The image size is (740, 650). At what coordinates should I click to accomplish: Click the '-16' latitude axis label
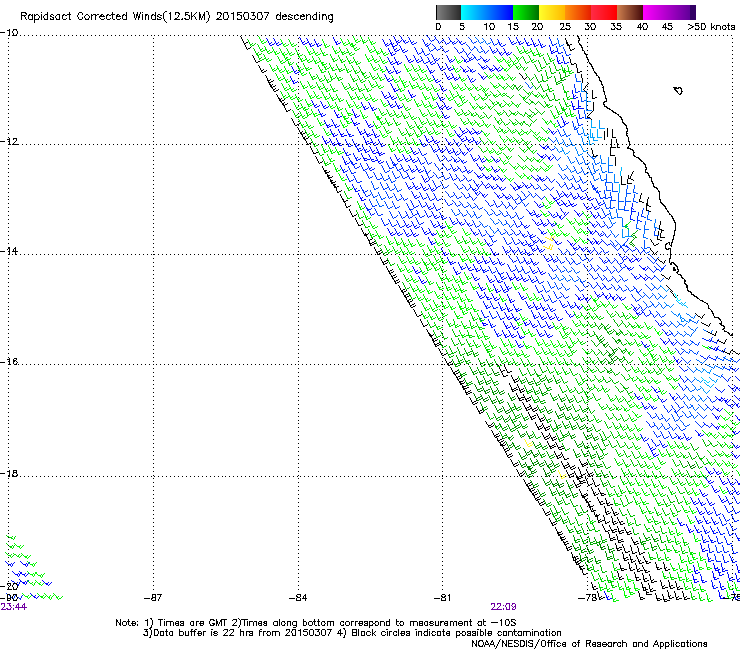click(9, 362)
